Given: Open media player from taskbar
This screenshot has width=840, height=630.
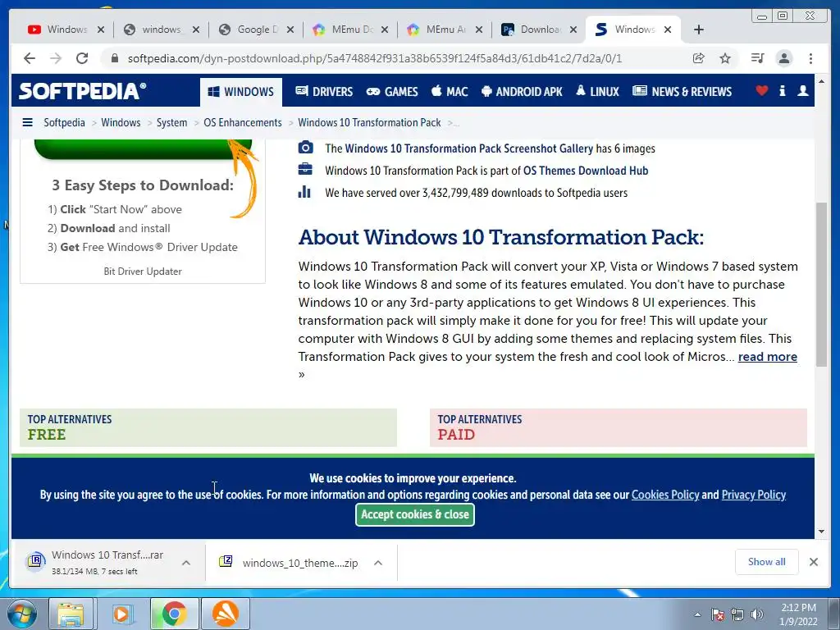Looking at the screenshot, I should [x=122, y=614].
